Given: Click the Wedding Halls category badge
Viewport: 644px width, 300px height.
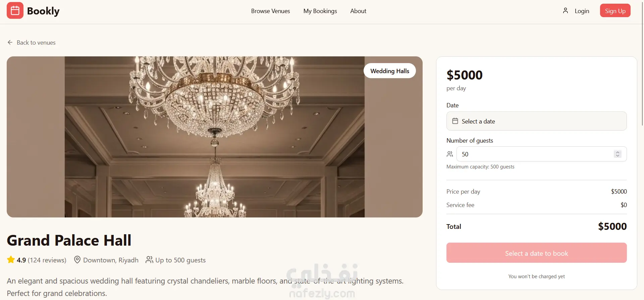Looking at the screenshot, I should coord(390,71).
